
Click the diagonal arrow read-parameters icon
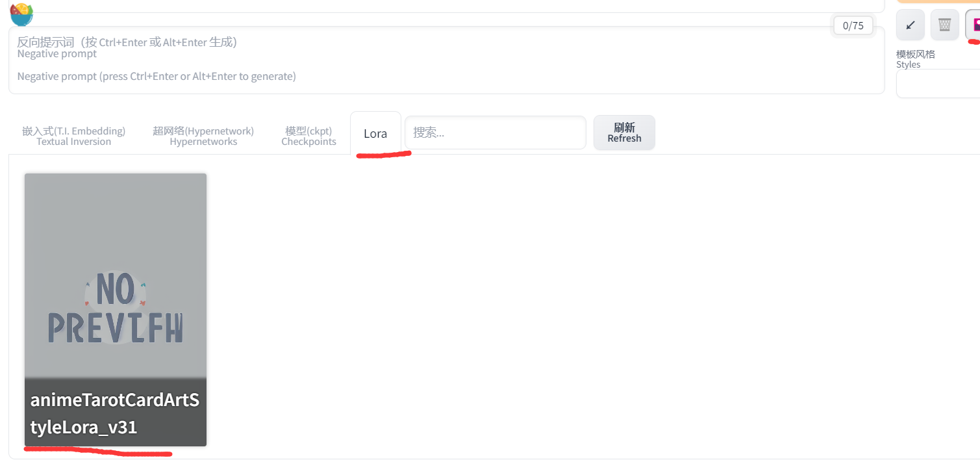tap(910, 25)
